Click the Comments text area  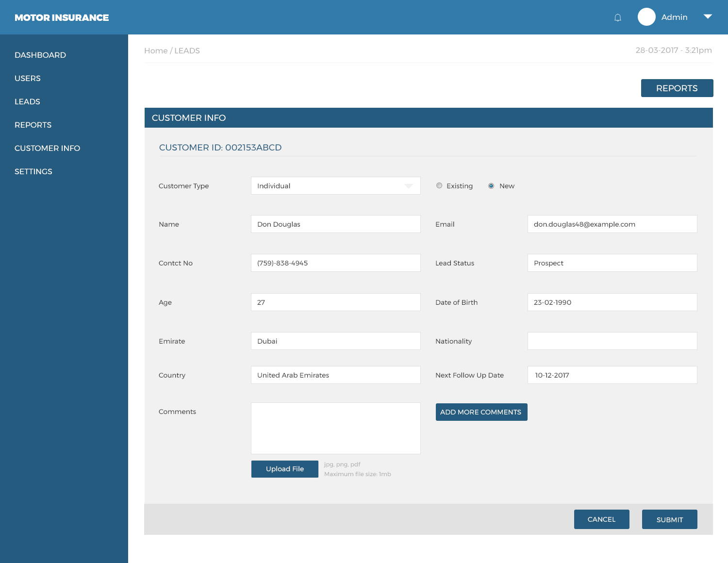tap(336, 428)
